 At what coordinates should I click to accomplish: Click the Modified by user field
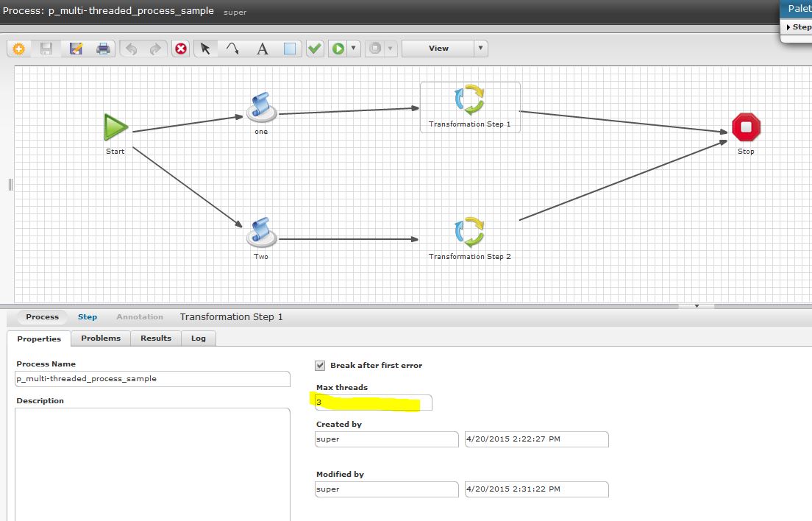(x=387, y=489)
